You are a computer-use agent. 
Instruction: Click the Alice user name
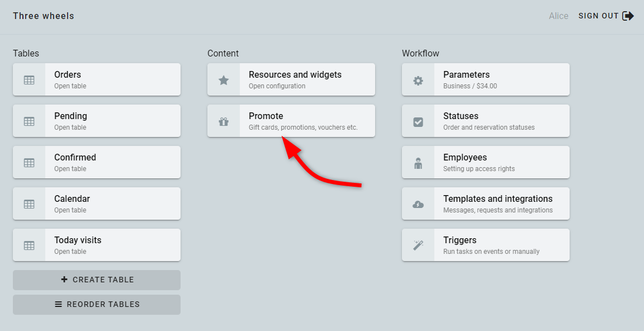point(558,16)
